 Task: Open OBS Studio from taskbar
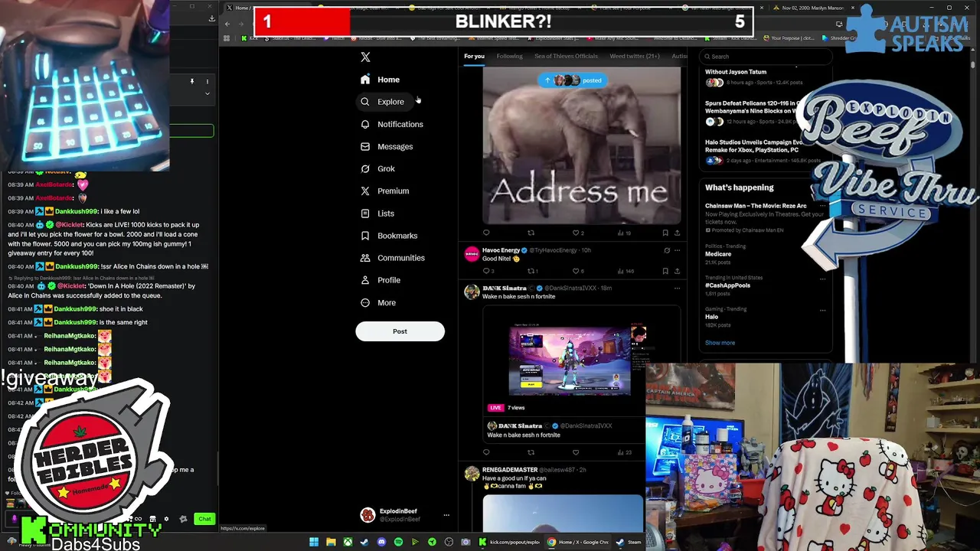pos(449,542)
